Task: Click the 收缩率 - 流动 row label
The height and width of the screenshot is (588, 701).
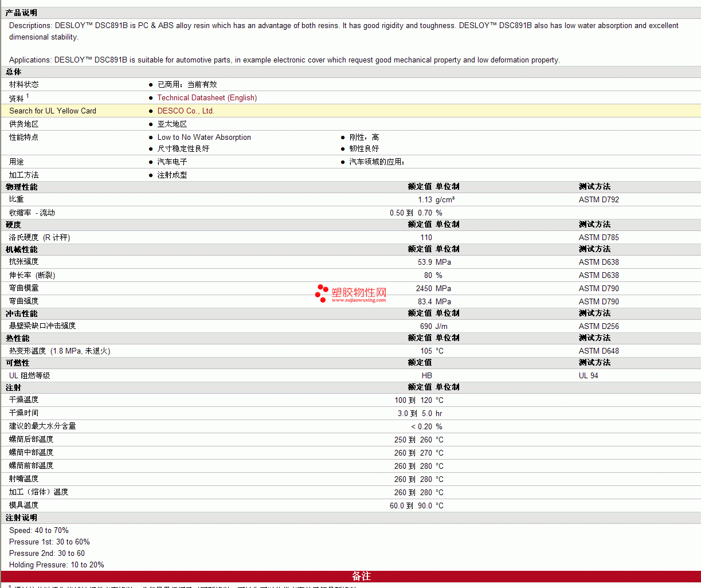Action: (x=32, y=213)
